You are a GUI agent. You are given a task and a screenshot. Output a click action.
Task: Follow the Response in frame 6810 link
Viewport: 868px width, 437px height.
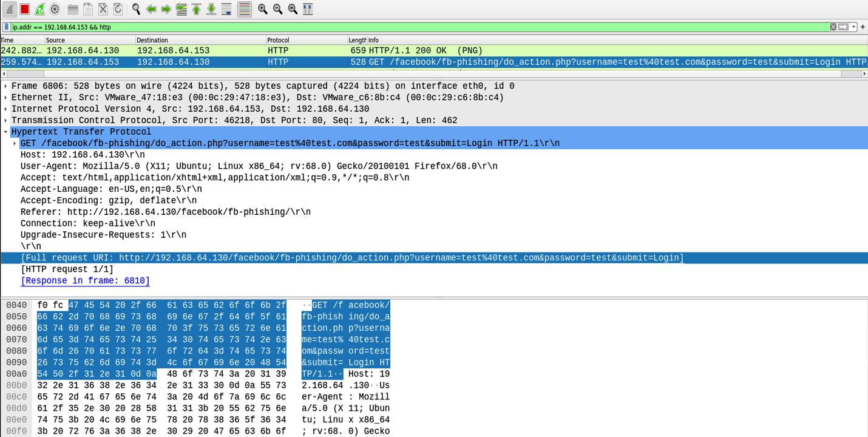tap(85, 281)
